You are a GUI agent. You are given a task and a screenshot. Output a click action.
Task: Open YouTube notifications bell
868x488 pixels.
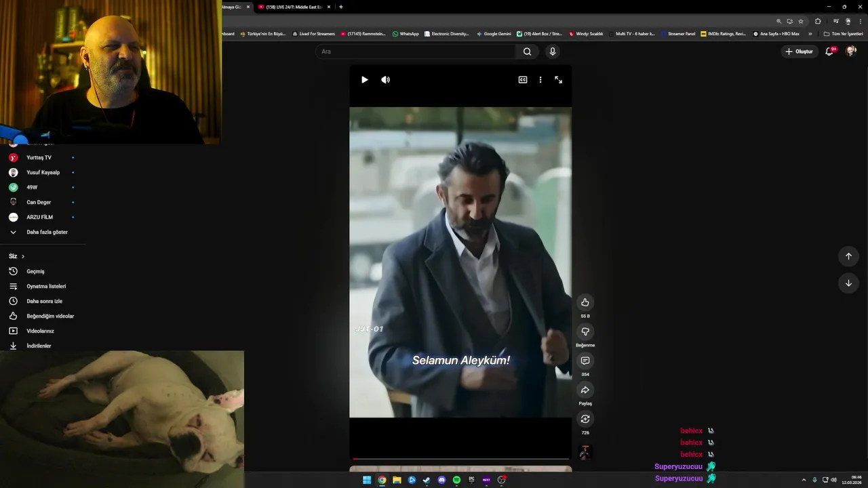(829, 52)
